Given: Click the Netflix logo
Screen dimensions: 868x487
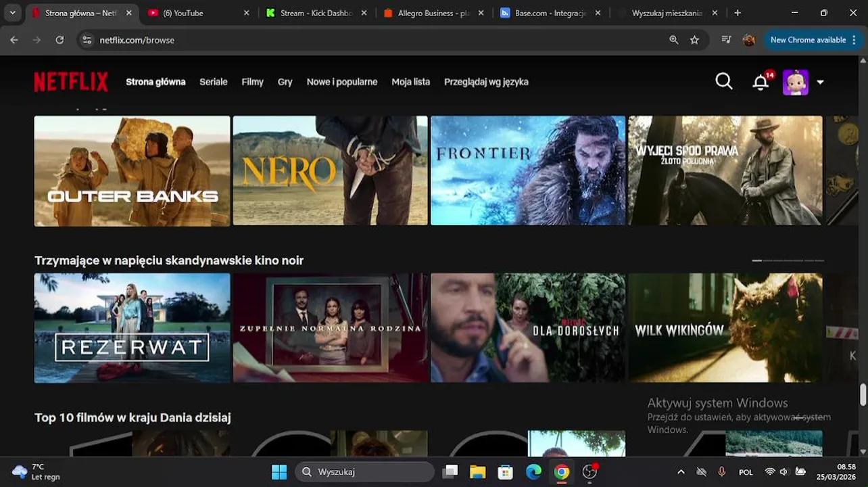Looking at the screenshot, I should click(71, 82).
